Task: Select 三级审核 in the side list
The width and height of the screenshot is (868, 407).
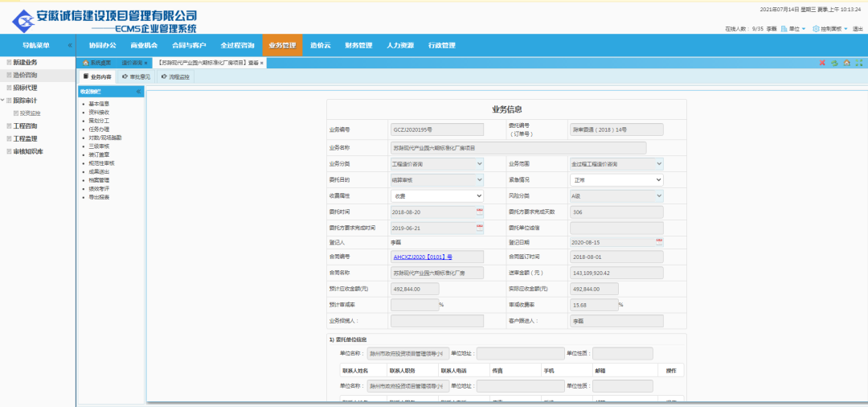Action: tap(99, 146)
